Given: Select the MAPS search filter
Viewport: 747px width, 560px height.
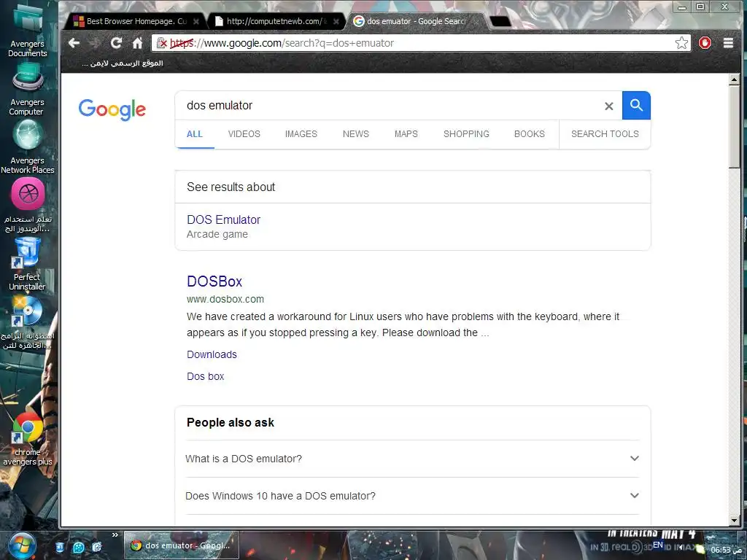Looking at the screenshot, I should pyautogui.click(x=406, y=134).
